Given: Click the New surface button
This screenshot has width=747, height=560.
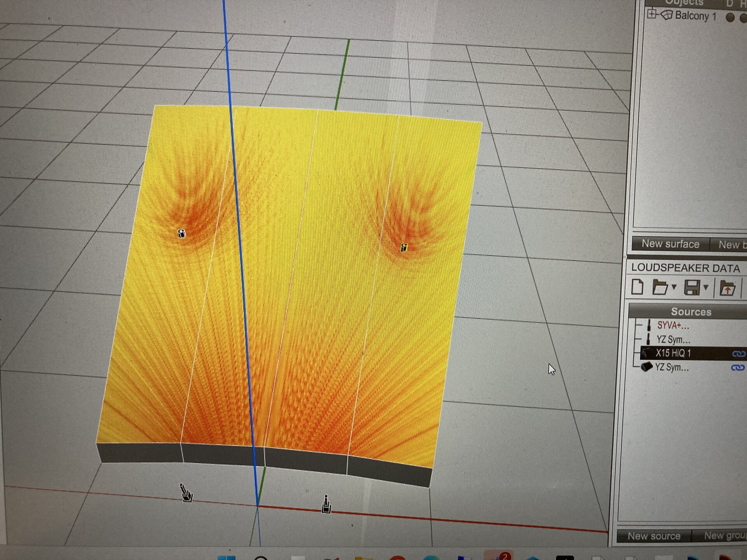Looking at the screenshot, I should click(x=670, y=244).
